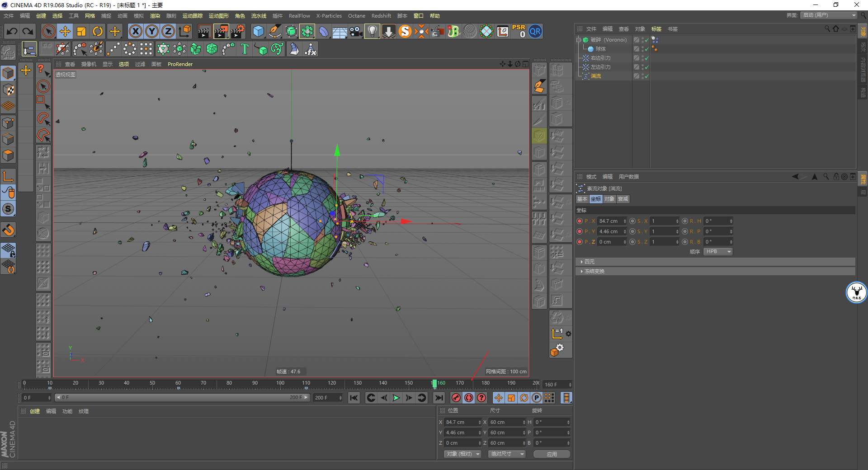Viewport: 868px width, 470px height.
Task: Click the MoText T icon
Action: 245,49
